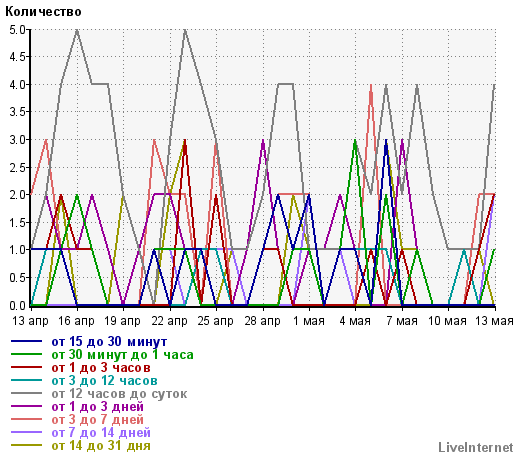Select the 'от 3 до 12 часов' legend text
520x457 pixels.
104,381
